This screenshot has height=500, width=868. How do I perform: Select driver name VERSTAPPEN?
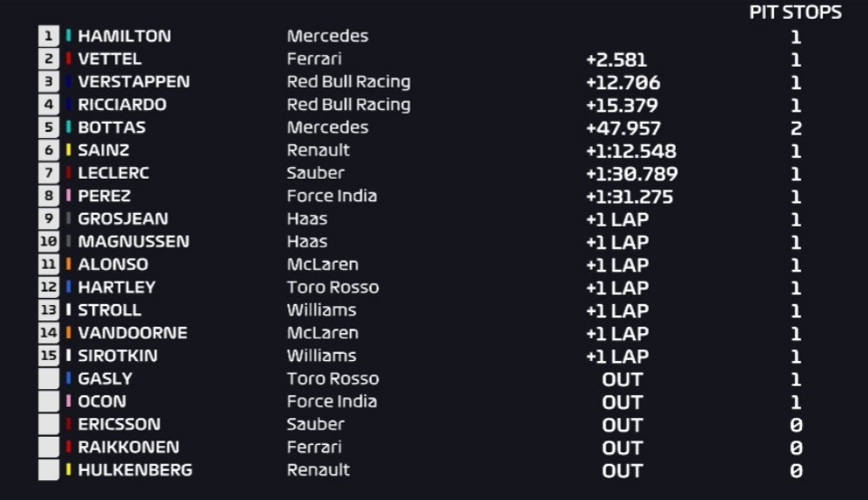point(134,82)
